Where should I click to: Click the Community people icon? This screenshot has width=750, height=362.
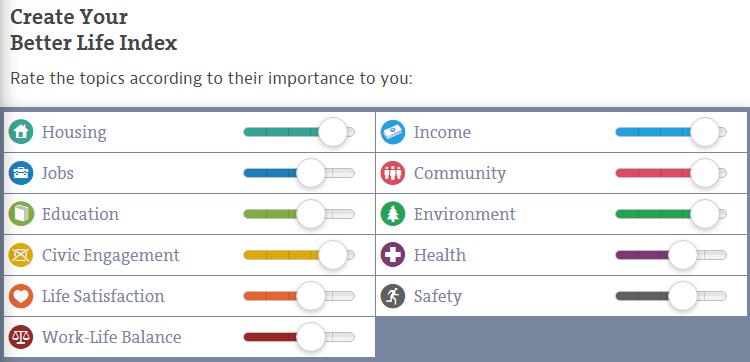(x=393, y=173)
